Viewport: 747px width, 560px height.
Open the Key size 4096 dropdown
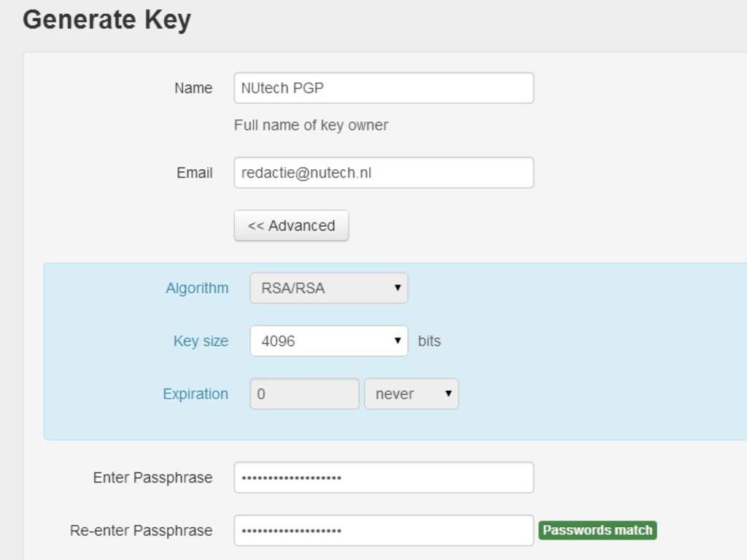click(329, 341)
